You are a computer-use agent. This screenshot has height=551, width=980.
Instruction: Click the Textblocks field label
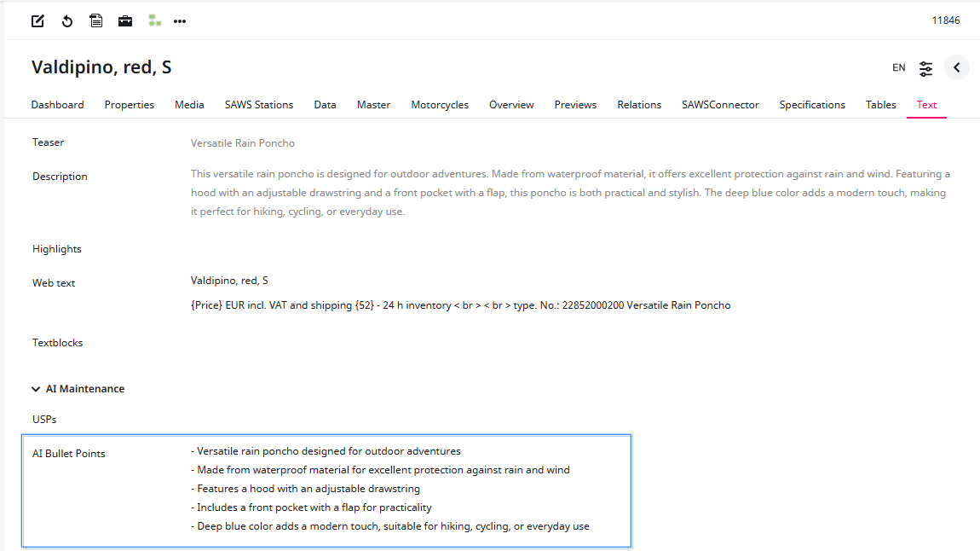(57, 343)
